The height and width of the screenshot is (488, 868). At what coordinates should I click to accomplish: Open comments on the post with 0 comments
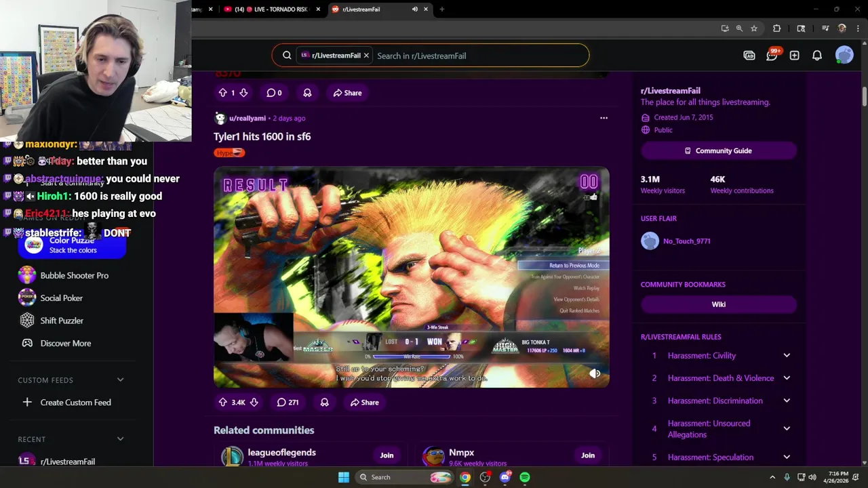point(274,93)
